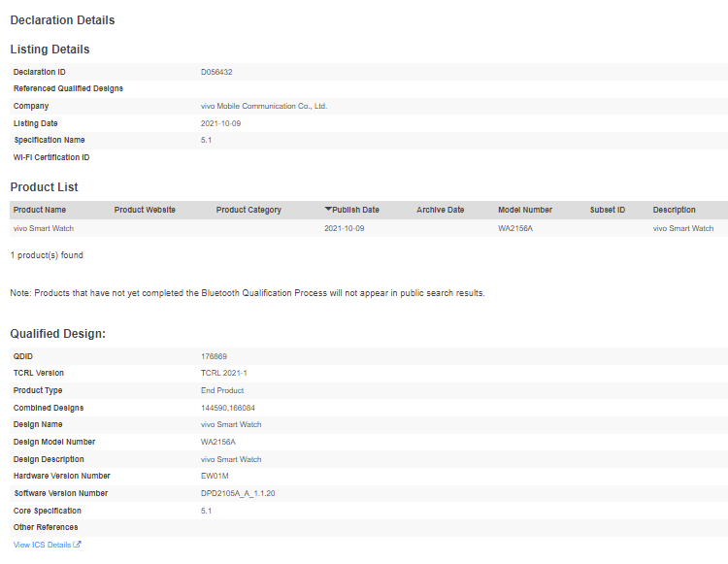The height and width of the screenshot is (564, 728).
Task: Click the Product Type label
Action: (38, 390)
